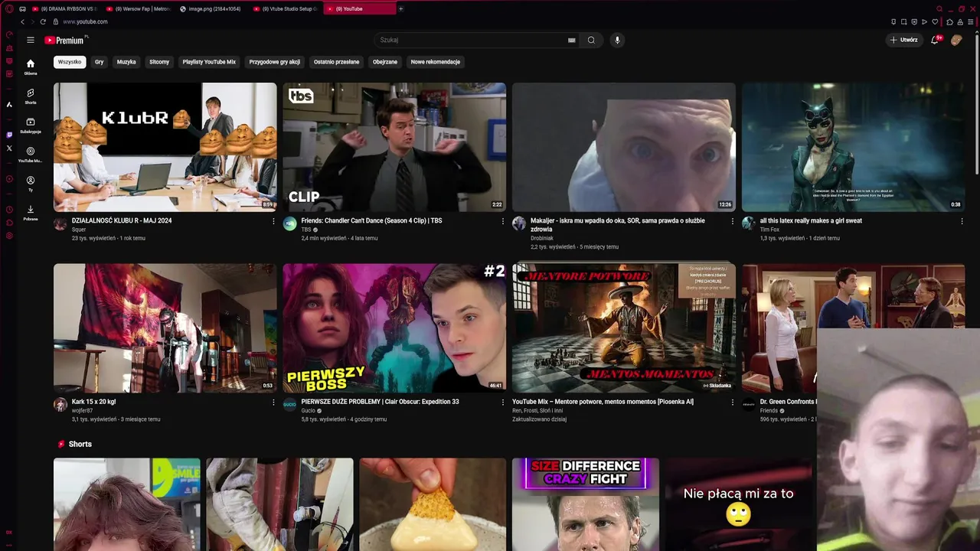This screenshot has height=551, width=980.
Task: Open KlubR video thumbnail
Action: point(165,147)
